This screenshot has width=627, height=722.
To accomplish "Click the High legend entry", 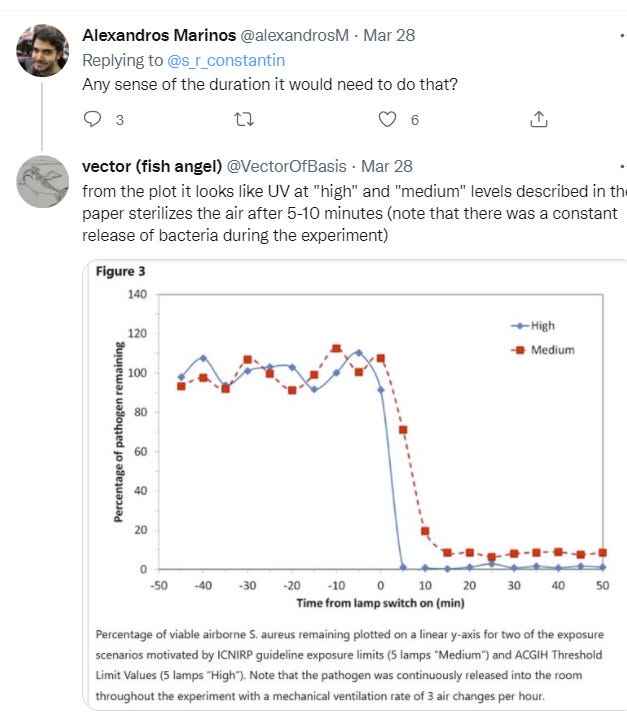I will [533, 326].
